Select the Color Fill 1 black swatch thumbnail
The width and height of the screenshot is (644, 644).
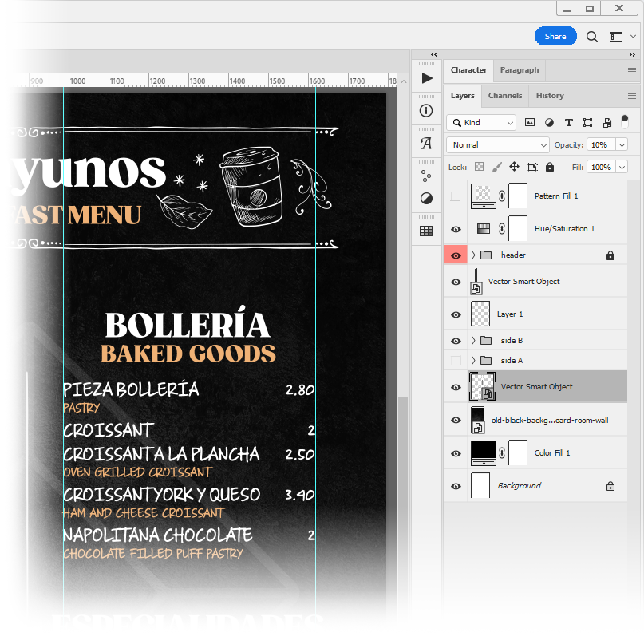tap(483, 452)
